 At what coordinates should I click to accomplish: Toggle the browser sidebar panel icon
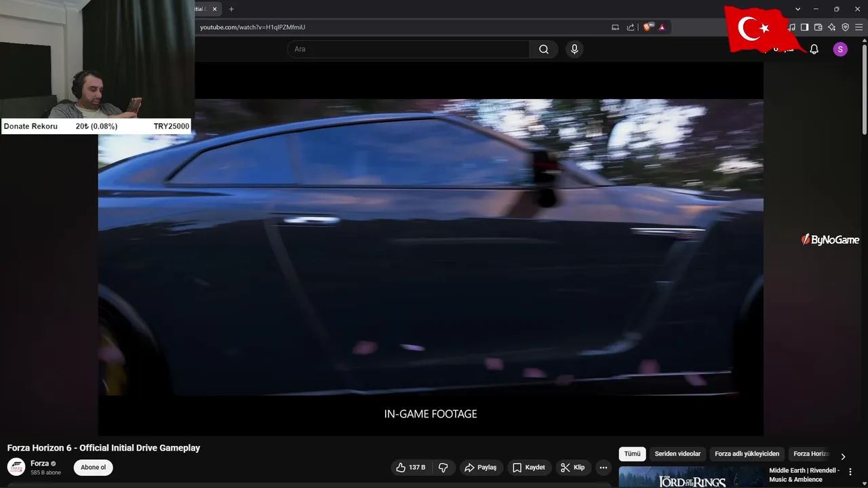[804, 27]
